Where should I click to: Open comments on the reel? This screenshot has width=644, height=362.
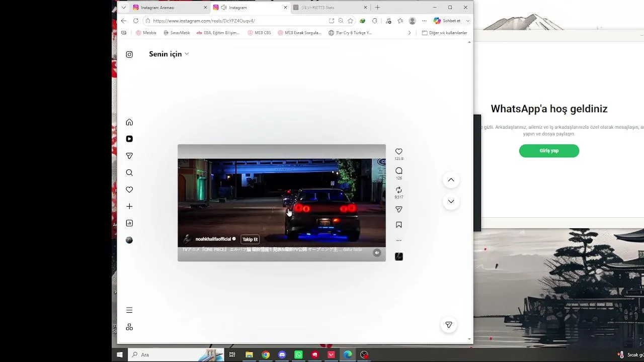399,171
